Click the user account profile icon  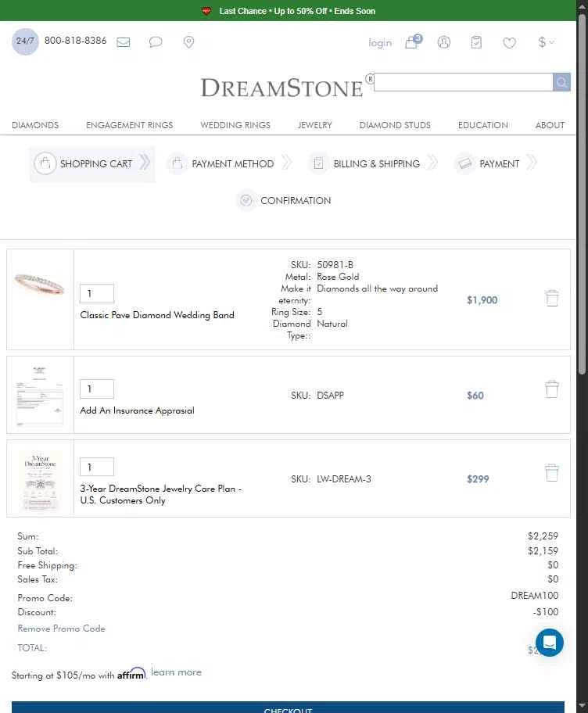tap(444, 42)
